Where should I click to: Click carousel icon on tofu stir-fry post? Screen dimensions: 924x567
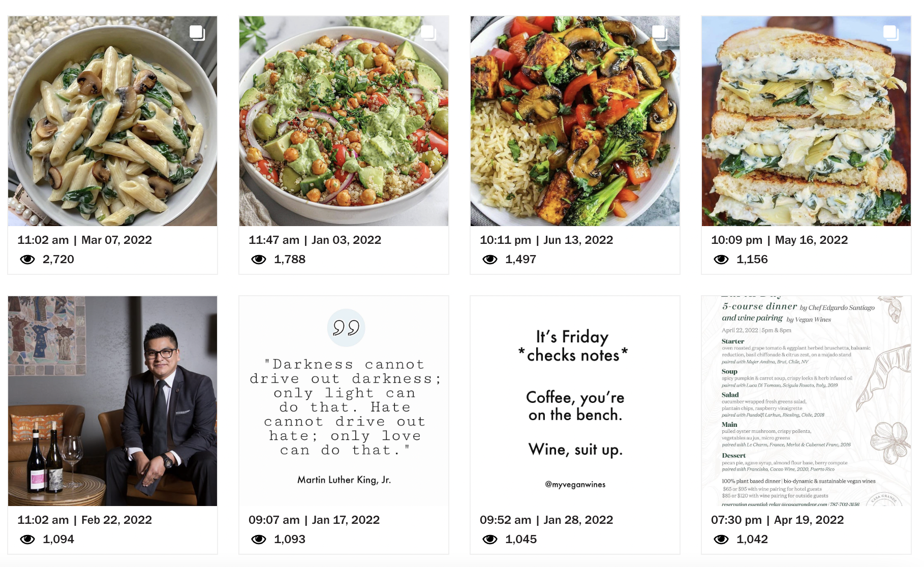[x=660, y=33]
